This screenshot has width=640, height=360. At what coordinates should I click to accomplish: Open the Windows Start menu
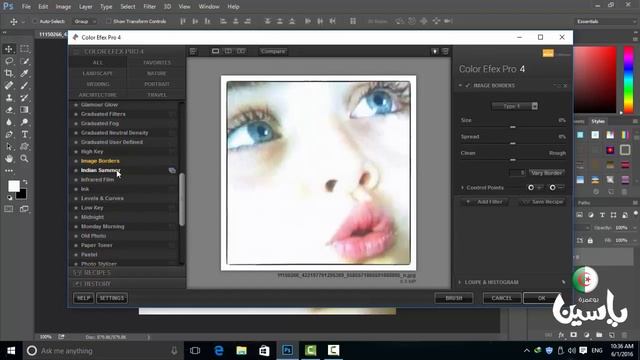coord(11,351)
